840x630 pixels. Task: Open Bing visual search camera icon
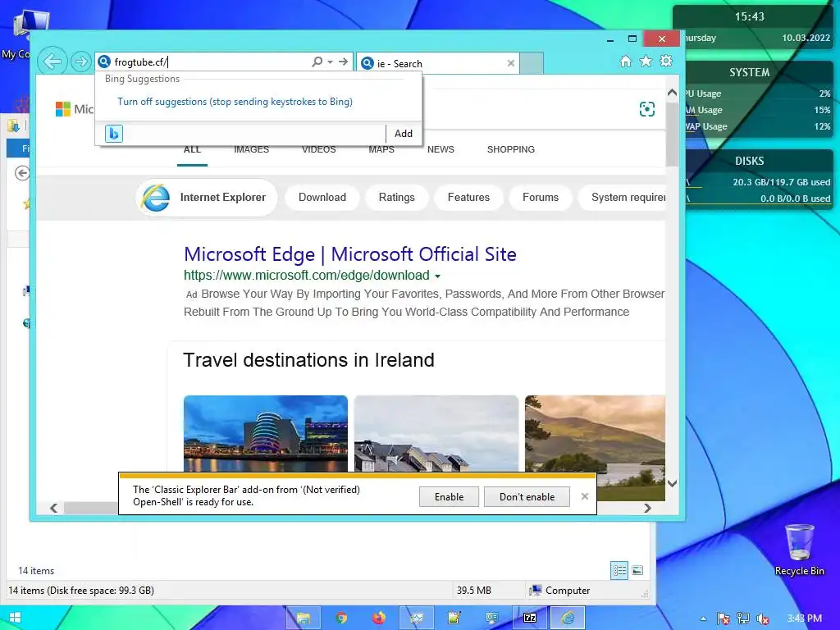[647, 109]
